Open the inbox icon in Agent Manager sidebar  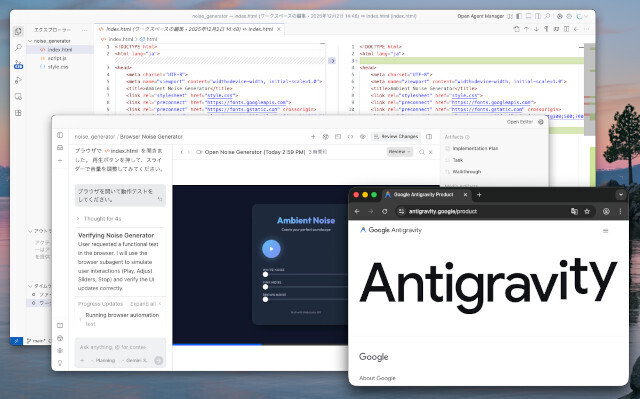[60, 147]
